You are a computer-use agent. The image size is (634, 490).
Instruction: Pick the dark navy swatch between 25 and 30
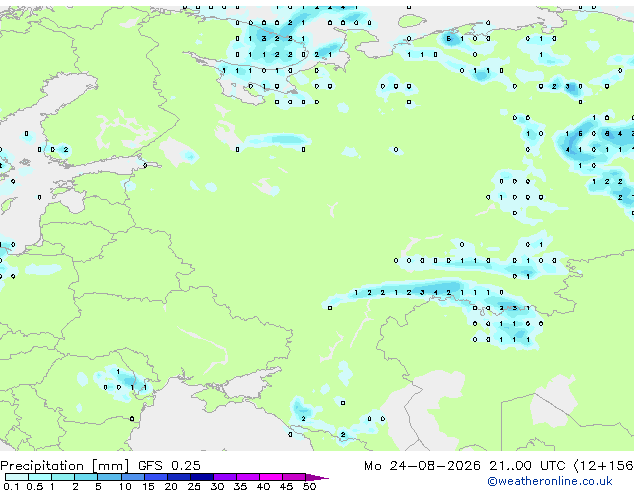point(201,477)
